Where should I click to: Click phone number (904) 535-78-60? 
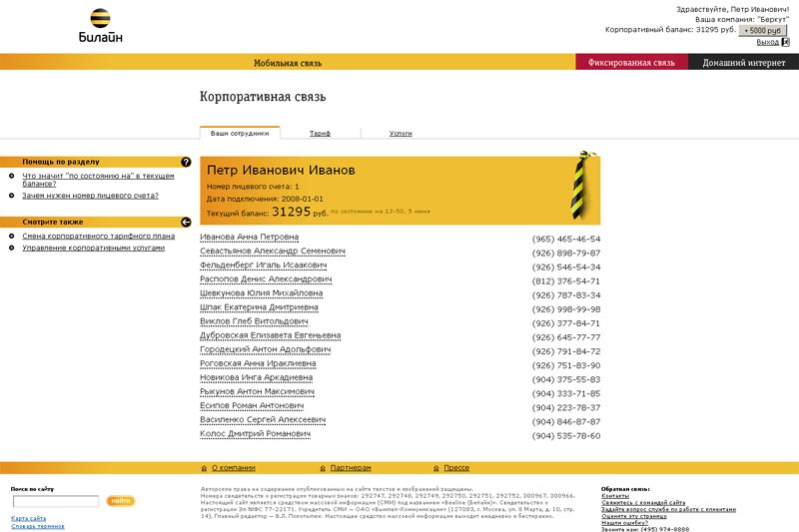(566, 436)
